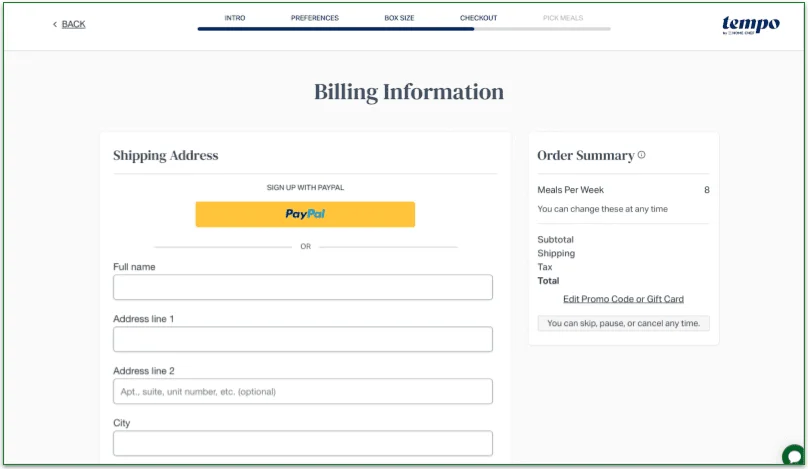Select the INTRO step tab

[235, 18]
